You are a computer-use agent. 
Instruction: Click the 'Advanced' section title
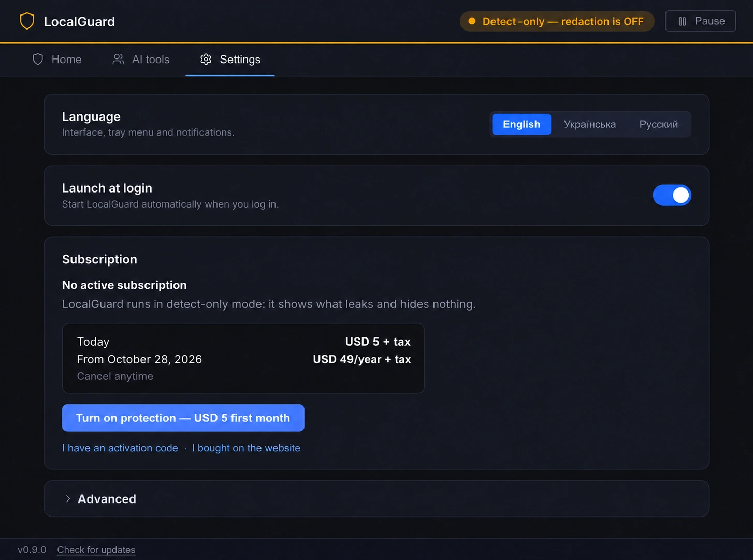[x=107, y=499]
